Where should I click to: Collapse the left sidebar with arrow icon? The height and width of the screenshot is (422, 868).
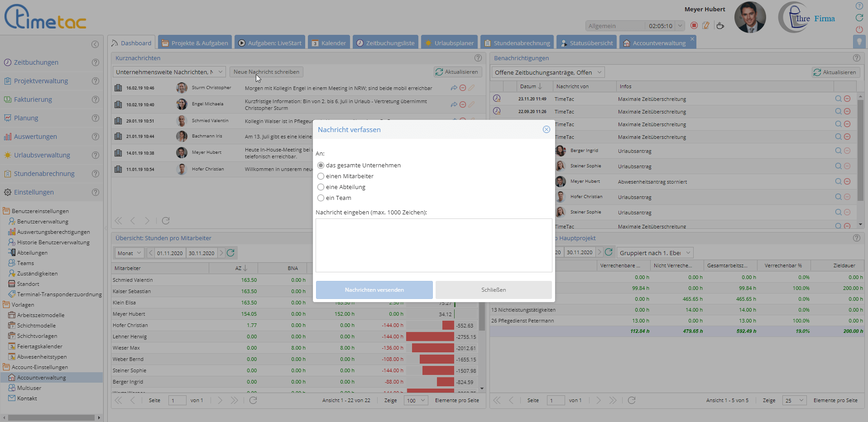tap(95, 44)
